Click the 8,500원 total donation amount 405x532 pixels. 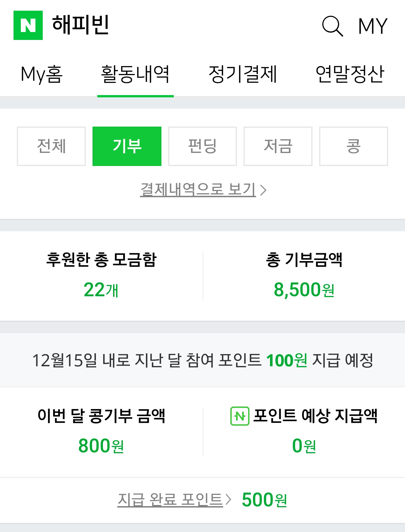tap(304, 290)
